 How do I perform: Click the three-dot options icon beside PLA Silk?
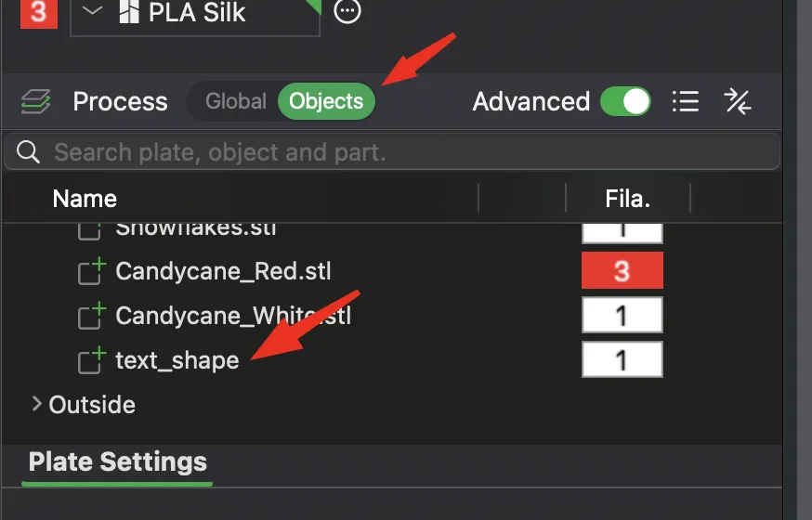coord(347,12)
